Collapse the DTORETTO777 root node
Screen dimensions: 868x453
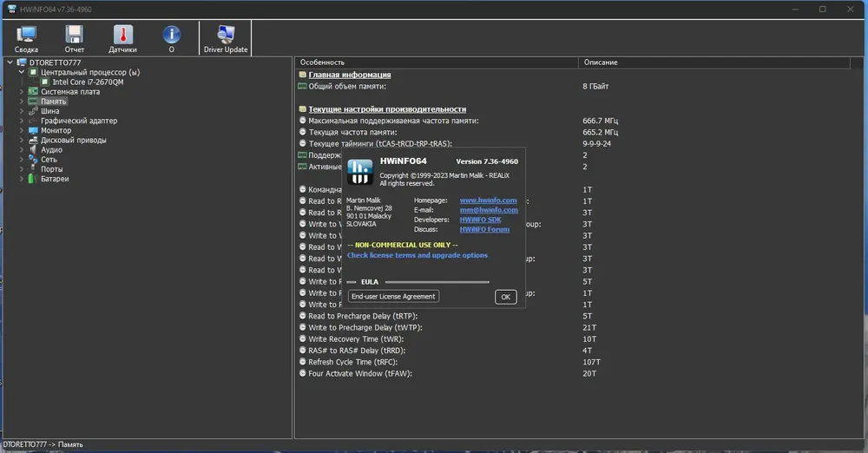point(10,62)
